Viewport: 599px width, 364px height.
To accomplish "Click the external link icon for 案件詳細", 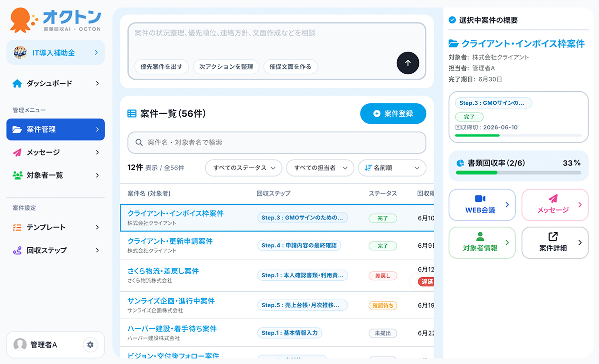I will (553, 236).
